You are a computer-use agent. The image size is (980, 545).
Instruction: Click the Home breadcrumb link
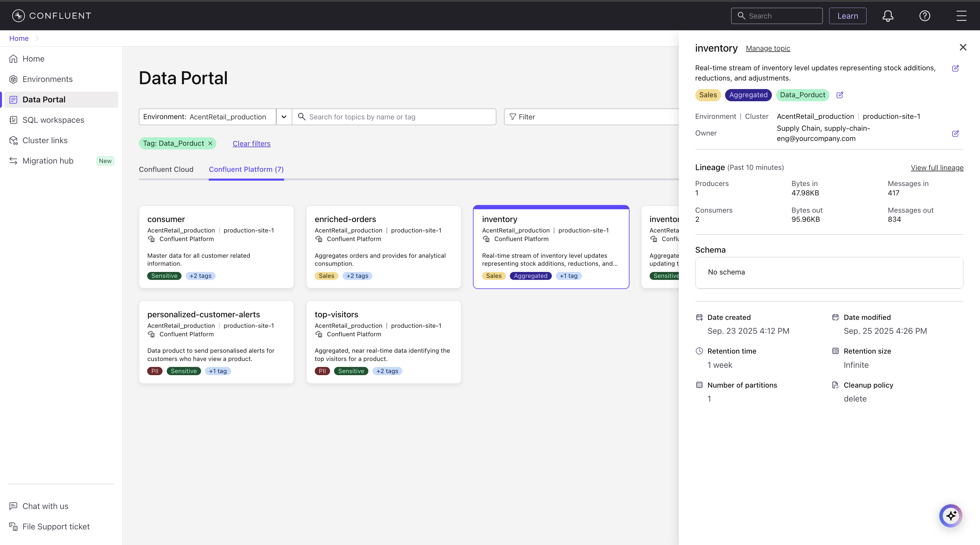click(x=19, y=38)
